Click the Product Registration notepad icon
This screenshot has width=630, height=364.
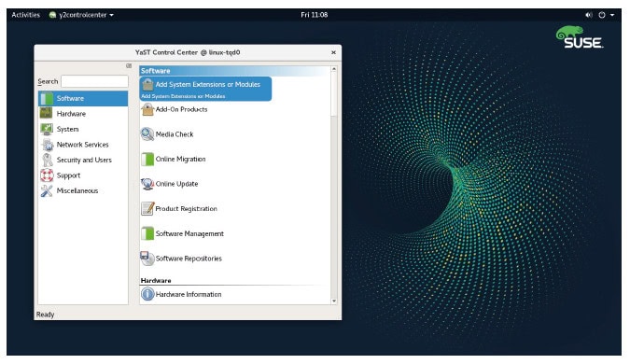coord(147,208)
